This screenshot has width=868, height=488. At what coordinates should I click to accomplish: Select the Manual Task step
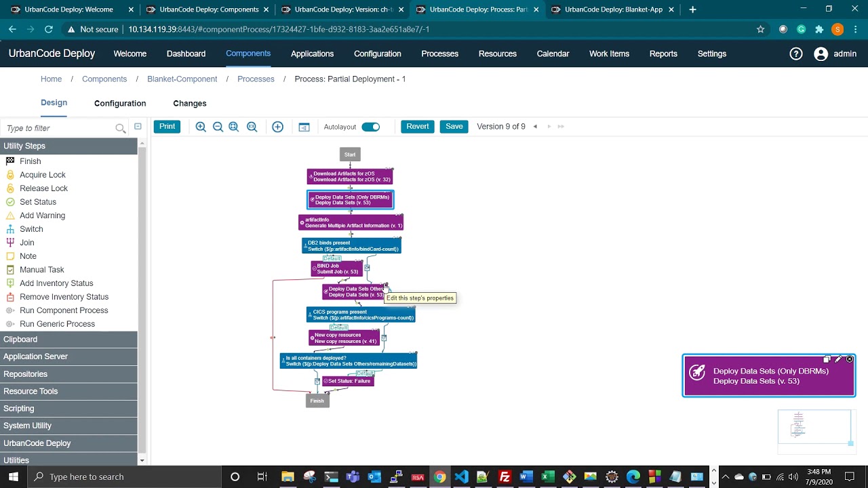[x=42, y=270]
